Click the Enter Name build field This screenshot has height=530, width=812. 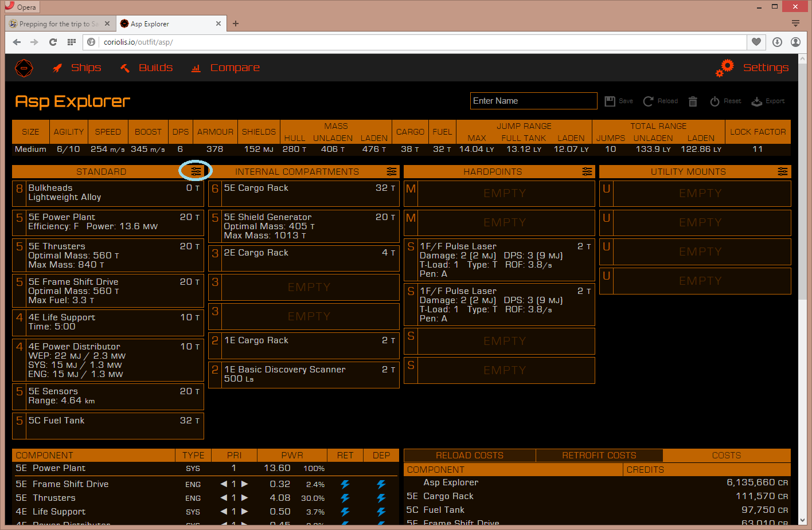pos(534,101)
